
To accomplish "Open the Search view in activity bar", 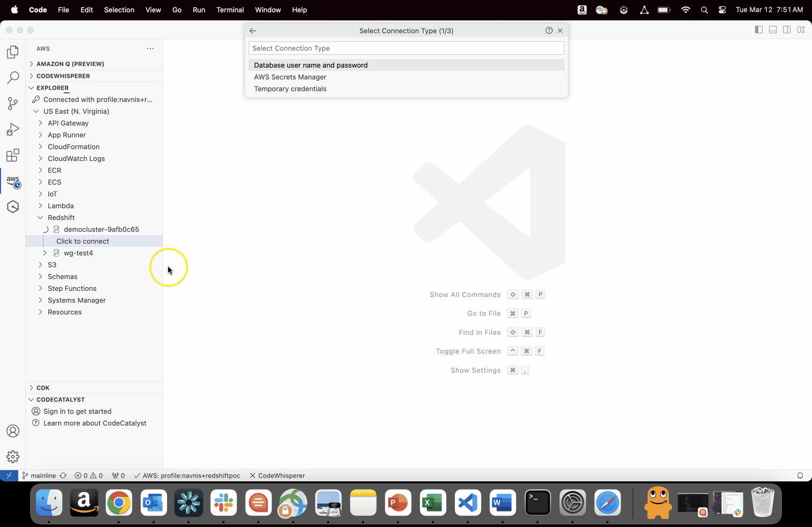I will (x=13, y=78).
